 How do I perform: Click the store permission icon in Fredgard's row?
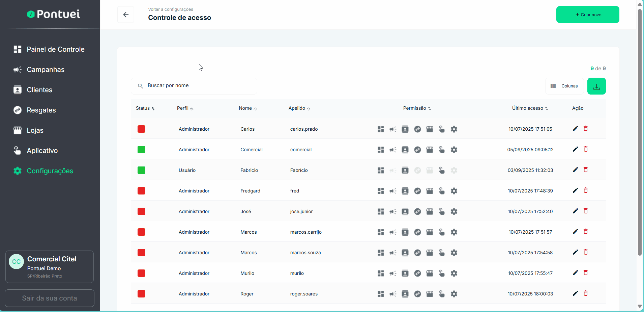pyautogui.click(x=430, y=191)
